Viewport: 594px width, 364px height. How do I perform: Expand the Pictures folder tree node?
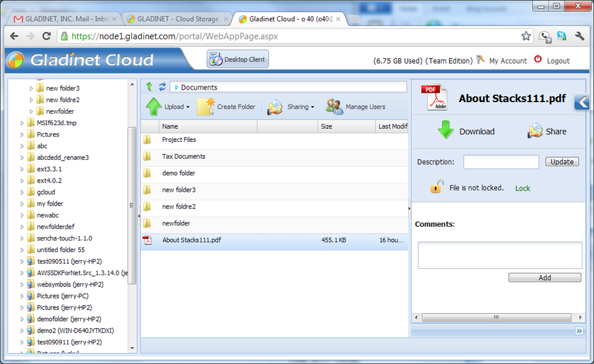click(x=22, y=134)
